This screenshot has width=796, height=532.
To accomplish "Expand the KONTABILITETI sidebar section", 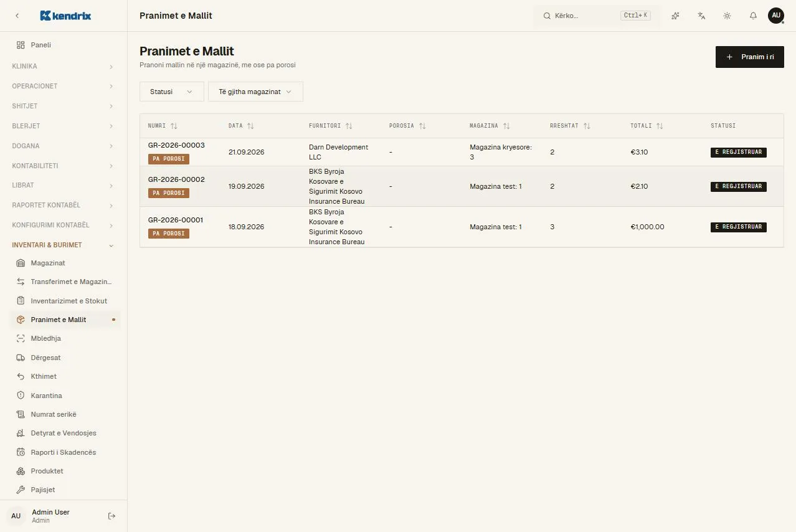I will [63, 166].
